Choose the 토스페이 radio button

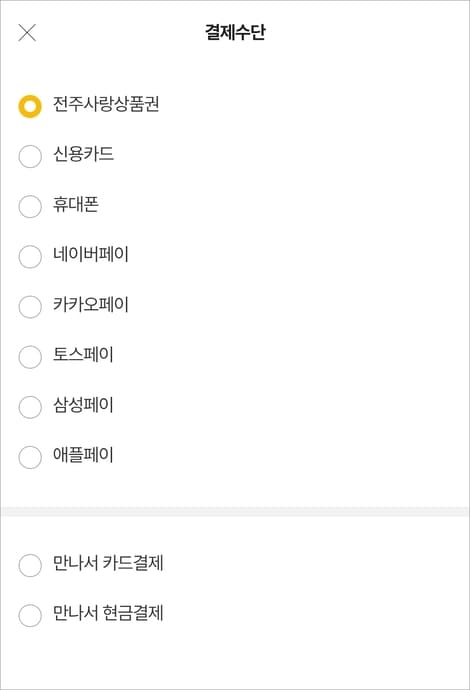click(x=30, y=356)
